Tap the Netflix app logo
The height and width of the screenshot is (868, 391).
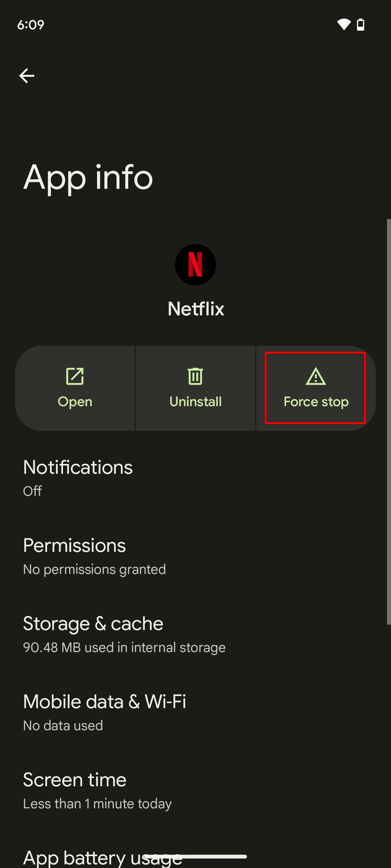[x=195, y=264]
